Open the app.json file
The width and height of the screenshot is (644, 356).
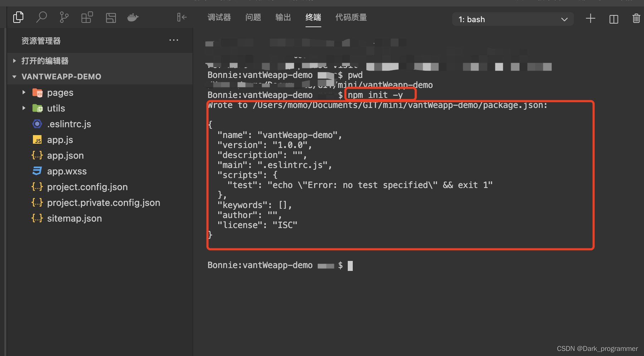pos(100,155)
